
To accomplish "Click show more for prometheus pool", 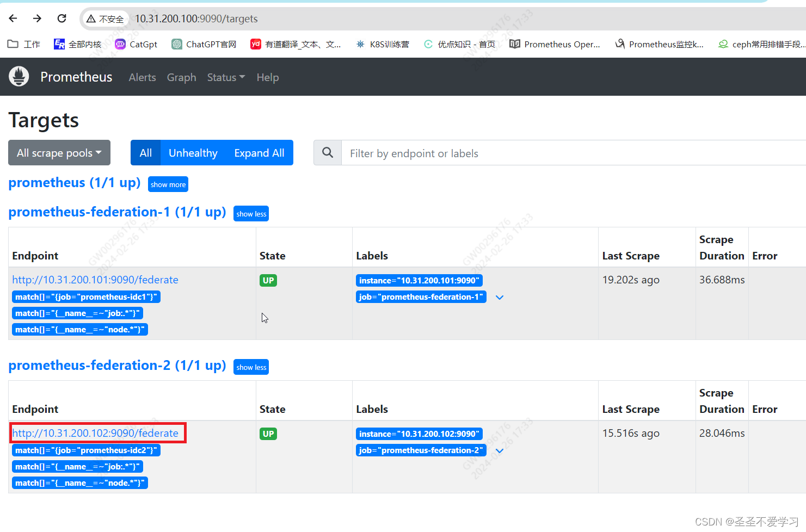I will (168, 184).
